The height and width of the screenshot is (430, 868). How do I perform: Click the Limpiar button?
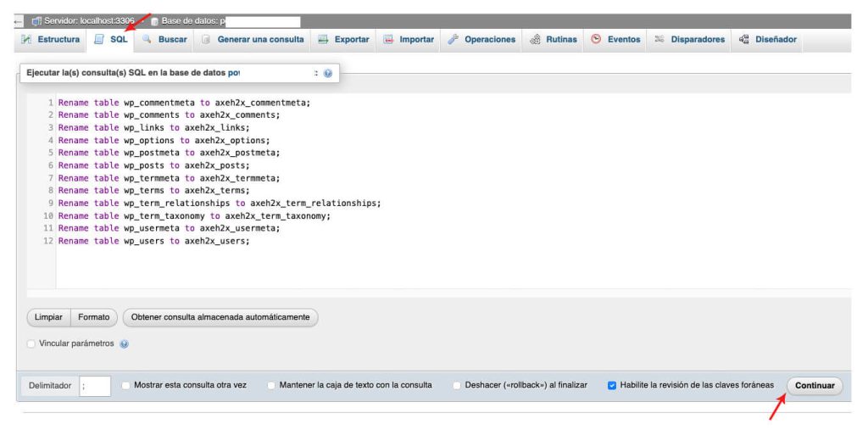pyautogui.click(x=48, y=317)
